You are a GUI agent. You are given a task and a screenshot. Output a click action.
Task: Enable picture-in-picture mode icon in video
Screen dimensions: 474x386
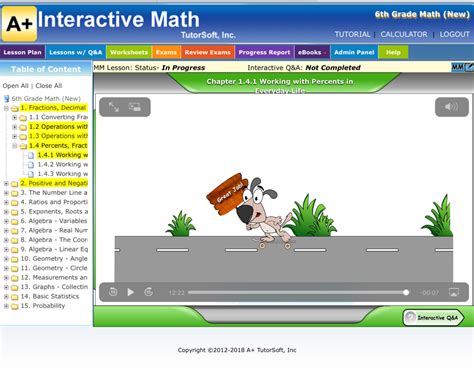pos(135,107)
